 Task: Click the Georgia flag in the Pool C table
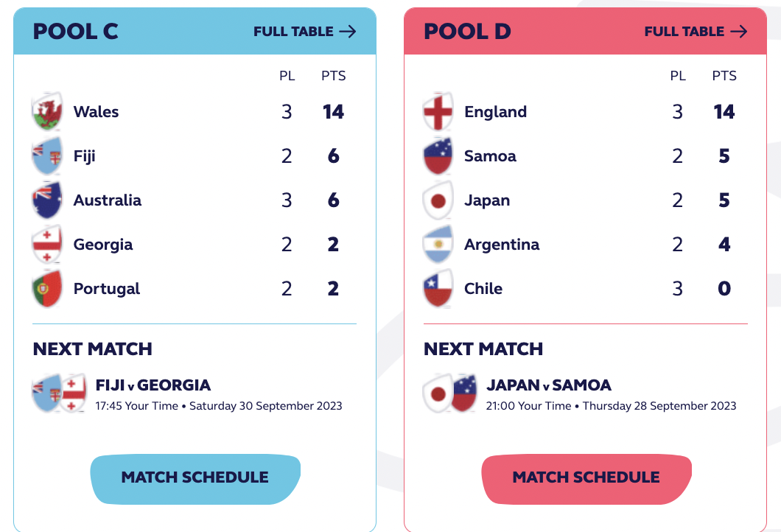(x=47, y=244)
